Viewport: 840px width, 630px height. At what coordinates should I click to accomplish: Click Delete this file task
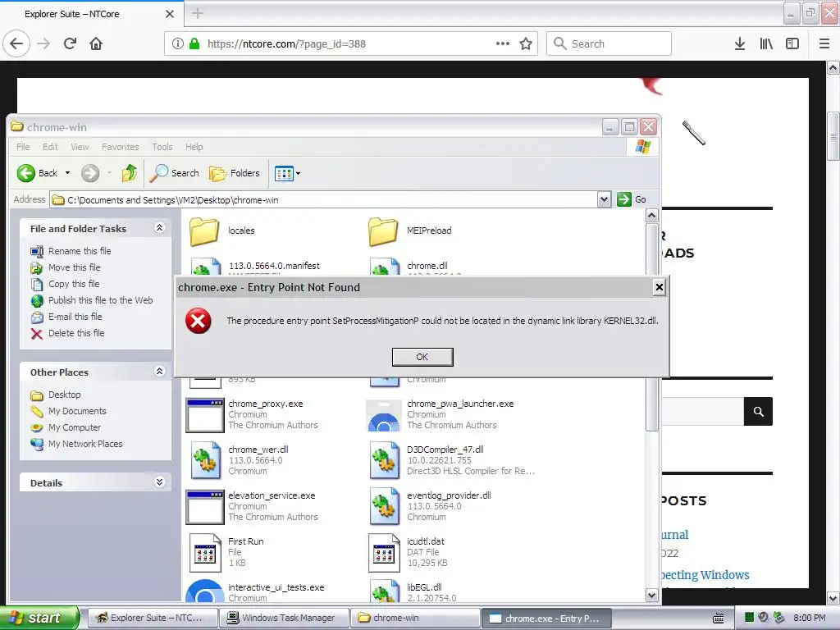[76, 333]
